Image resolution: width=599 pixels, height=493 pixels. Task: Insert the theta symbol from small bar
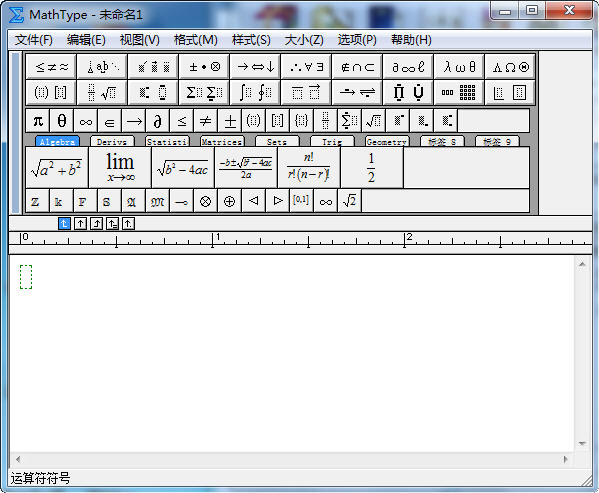point(62,121)
